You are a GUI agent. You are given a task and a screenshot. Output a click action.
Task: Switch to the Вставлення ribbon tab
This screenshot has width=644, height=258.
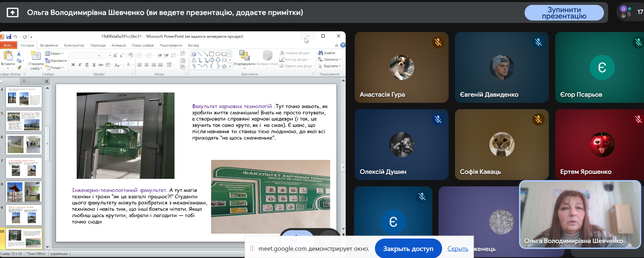[x=49, y=45]
